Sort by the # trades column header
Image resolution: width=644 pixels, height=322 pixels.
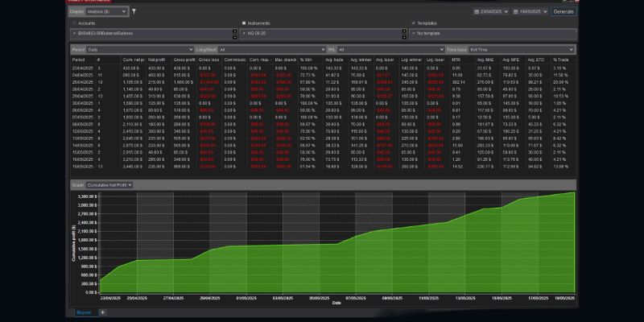click(109, 60)
